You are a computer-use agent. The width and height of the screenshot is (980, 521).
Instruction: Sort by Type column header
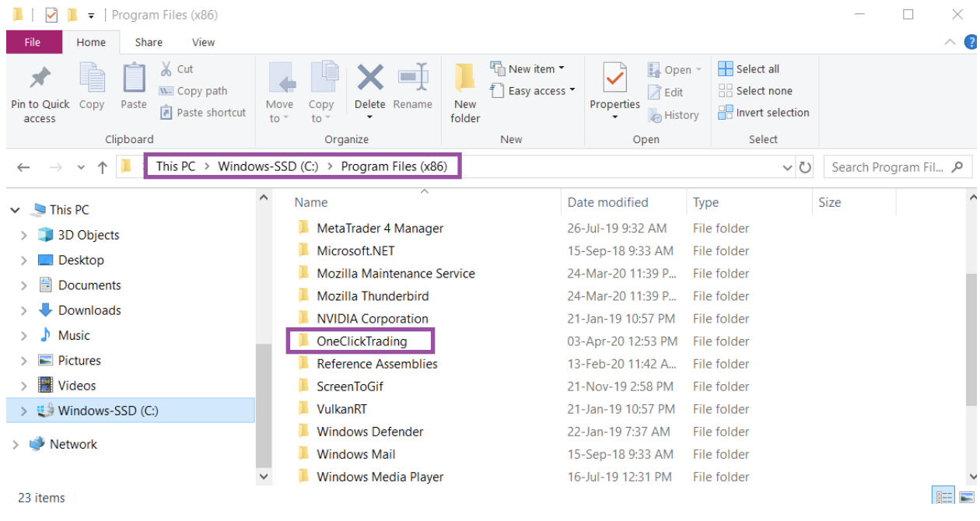click(x=705, y=202)
